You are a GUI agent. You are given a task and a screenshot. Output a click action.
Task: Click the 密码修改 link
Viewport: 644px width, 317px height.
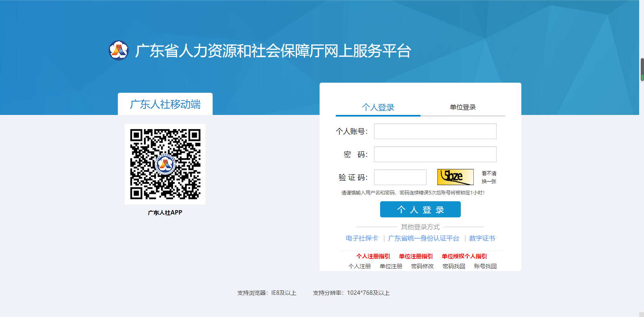click(x=422, y=266)
